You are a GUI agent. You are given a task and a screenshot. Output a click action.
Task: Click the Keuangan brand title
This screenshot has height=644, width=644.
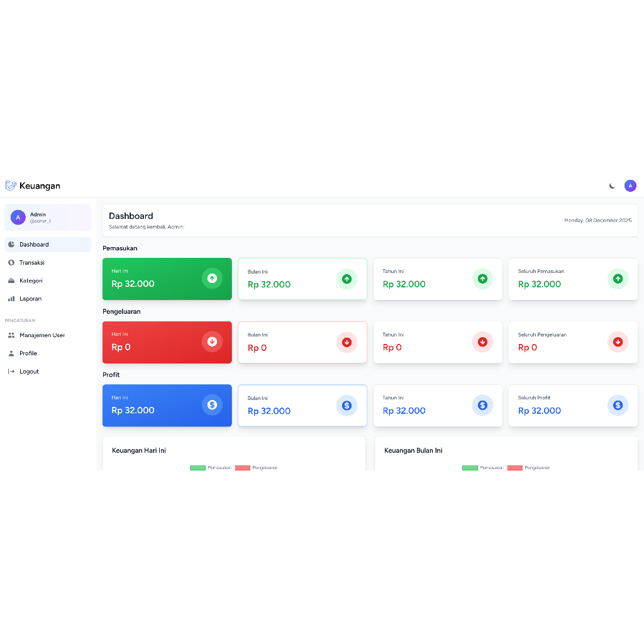40,186
